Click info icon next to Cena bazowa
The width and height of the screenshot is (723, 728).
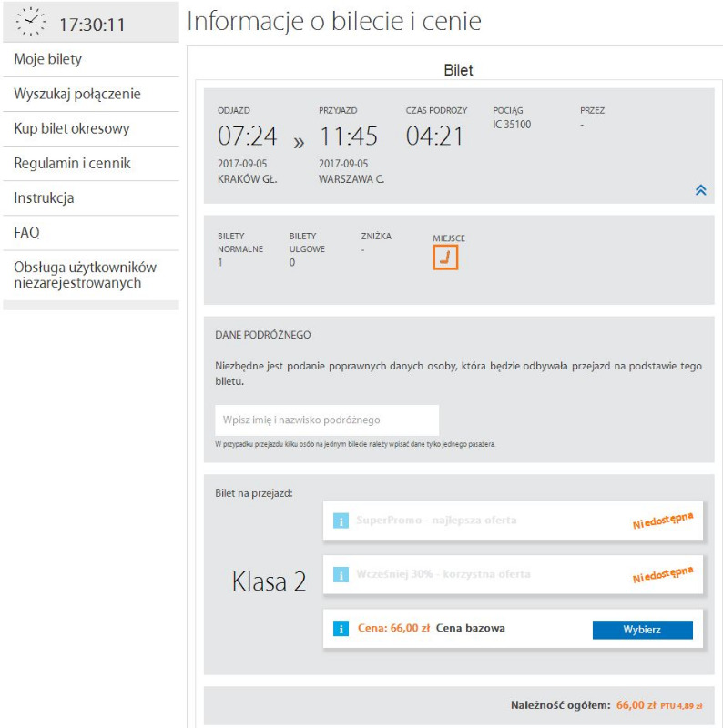[x=341, y=629]
